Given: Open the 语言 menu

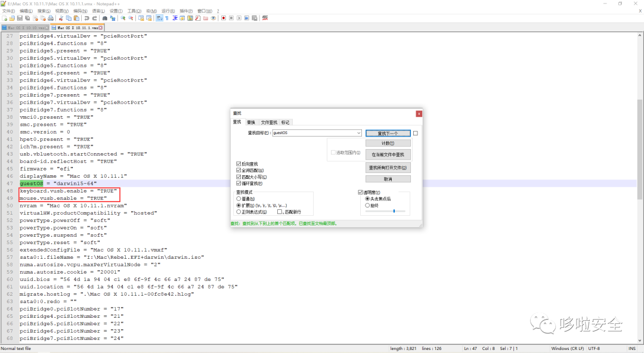Looking at the screenshot, I should [x=98, y=11].
